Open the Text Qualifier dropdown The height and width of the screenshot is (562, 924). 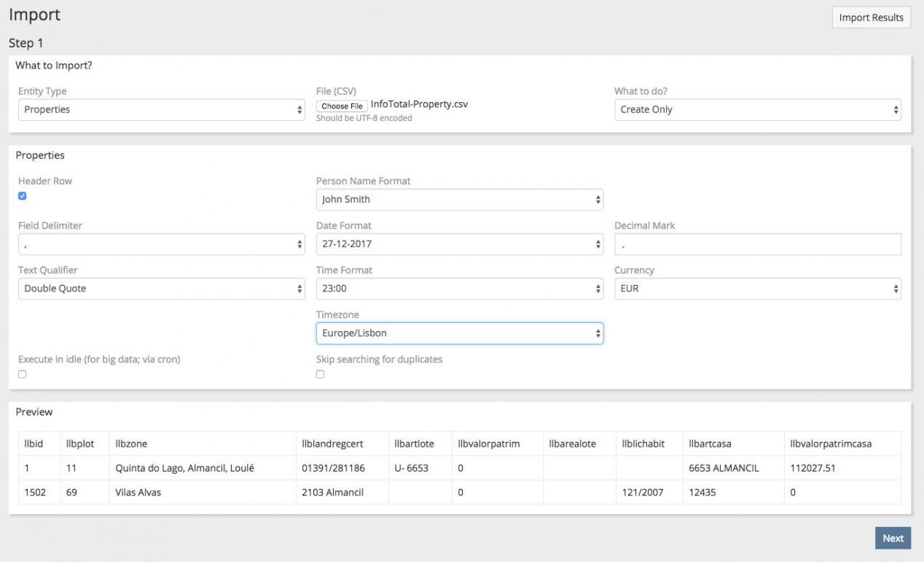click(160, 289)
